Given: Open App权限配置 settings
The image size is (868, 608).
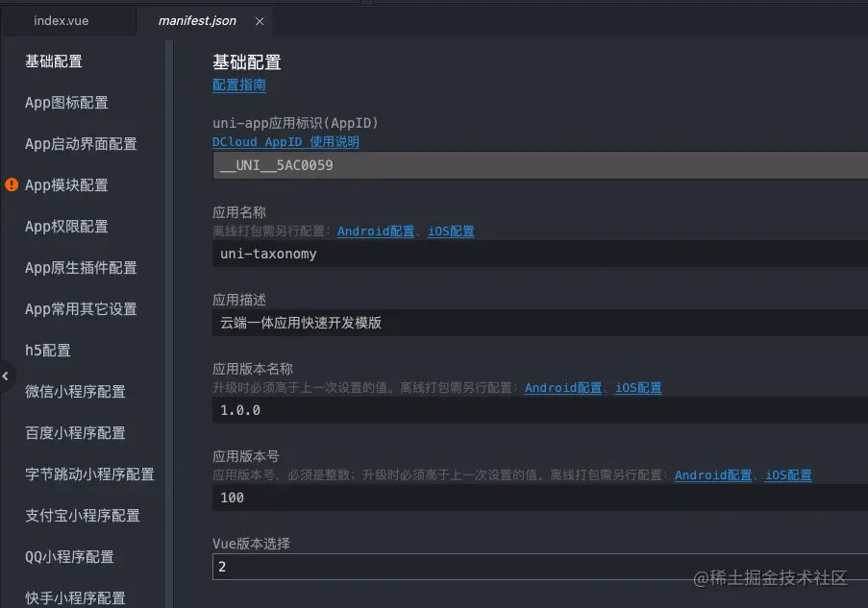Looking at the screenshot, I should point(66,227).
